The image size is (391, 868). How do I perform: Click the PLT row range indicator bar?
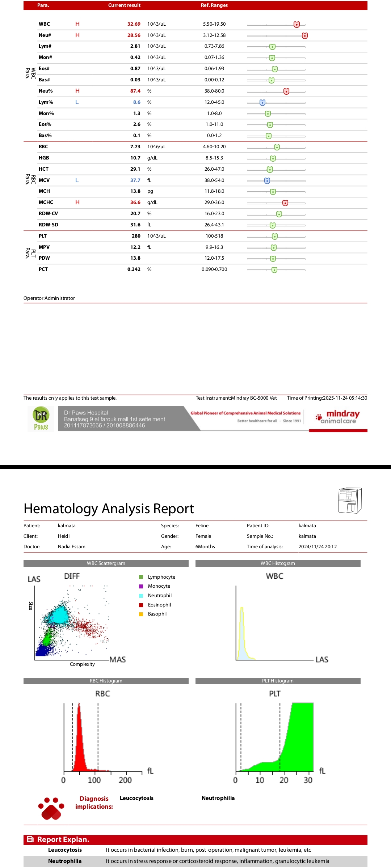click(276, 237)
